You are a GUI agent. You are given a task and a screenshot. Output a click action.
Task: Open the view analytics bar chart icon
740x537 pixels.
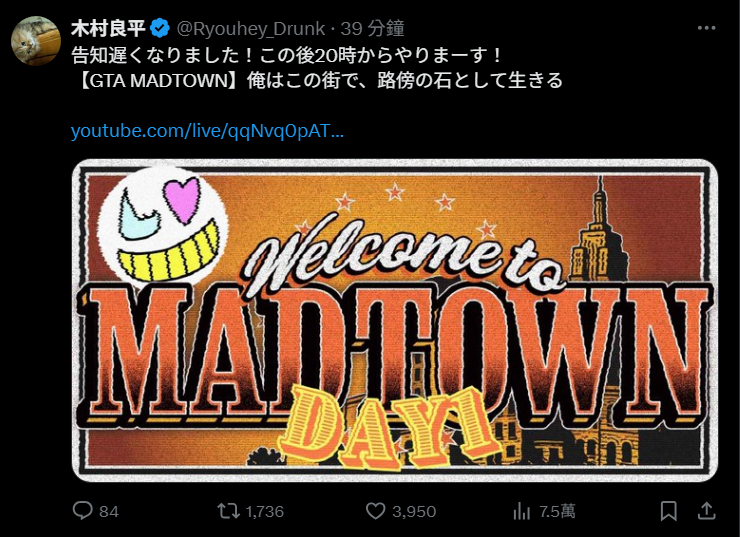tap(521, 511)
